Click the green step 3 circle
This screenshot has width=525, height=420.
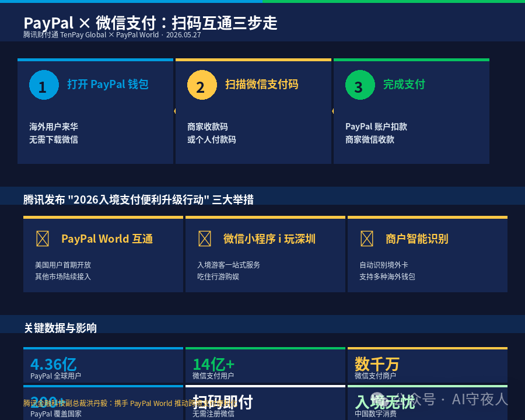360,85
